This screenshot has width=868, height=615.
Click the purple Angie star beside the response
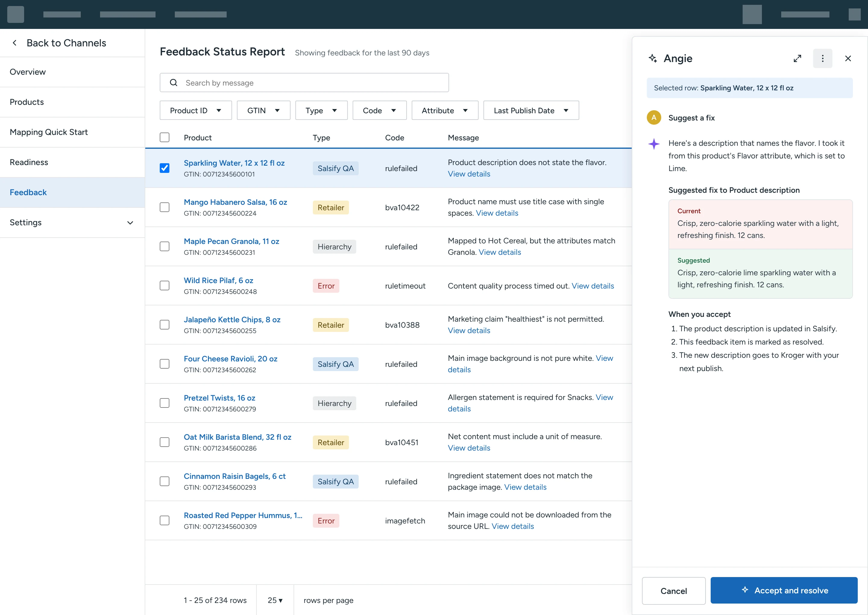click(653, 144)
